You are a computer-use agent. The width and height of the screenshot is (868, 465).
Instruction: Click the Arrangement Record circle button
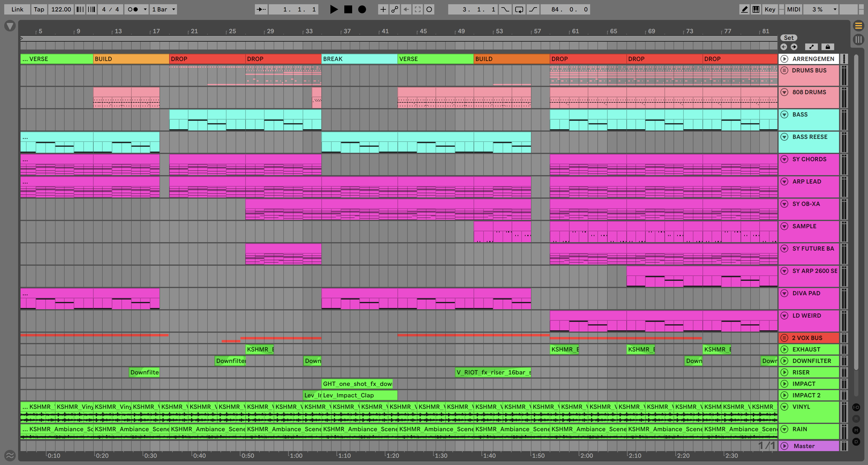(362, 9)
